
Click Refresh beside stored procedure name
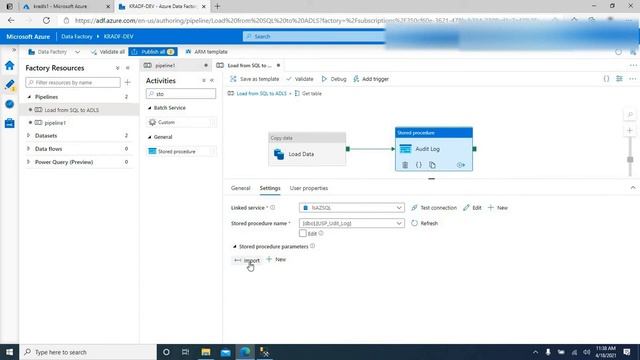point(424,223)
